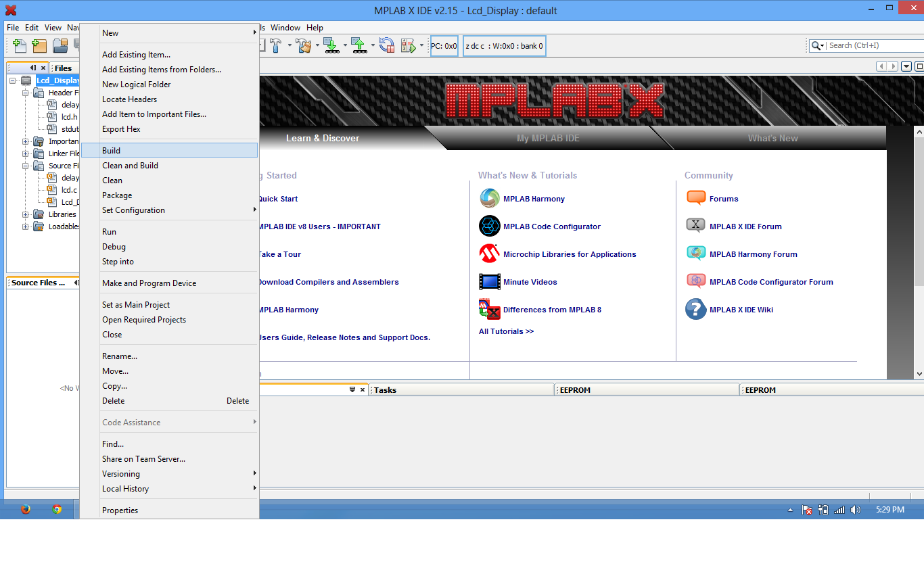The height and width of the screenshot is (572, 924).
Task: Click the Forums speech bubble icon
Action: click(696, 198)
